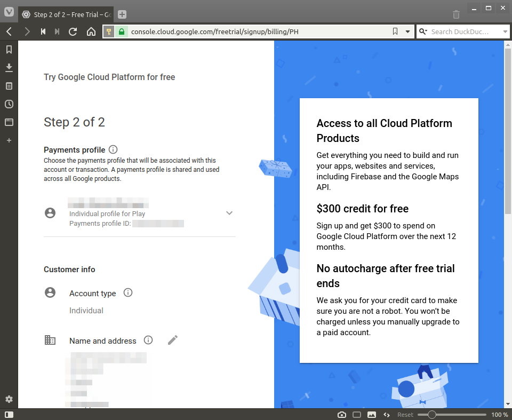This screenshot has height=420, width=512.
Task: Add a new web panel
Action: (x=9, y=140)
